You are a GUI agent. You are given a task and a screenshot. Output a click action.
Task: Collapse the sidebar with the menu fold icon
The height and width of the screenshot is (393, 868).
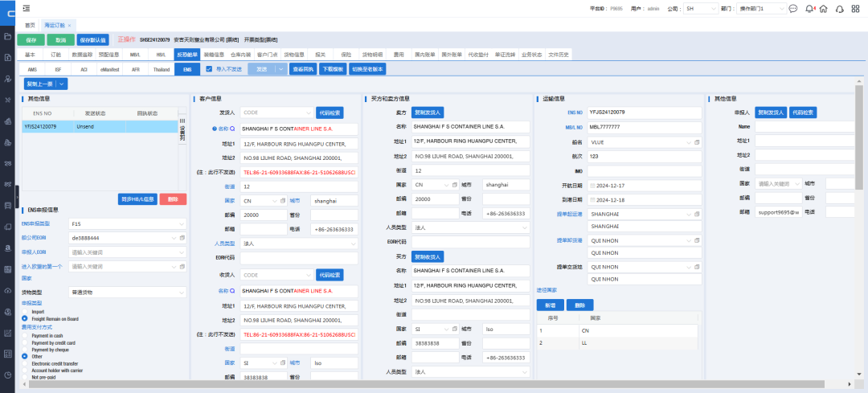point(27,8)
